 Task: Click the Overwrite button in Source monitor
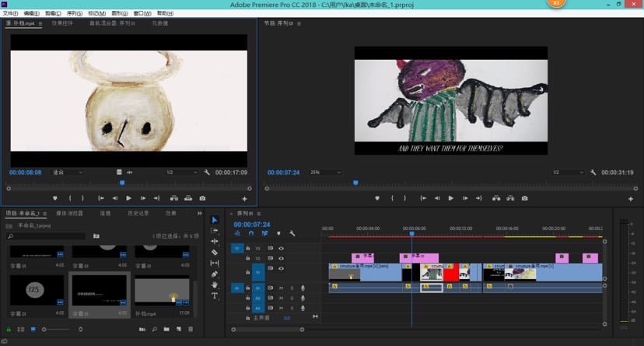click(188, 198)
